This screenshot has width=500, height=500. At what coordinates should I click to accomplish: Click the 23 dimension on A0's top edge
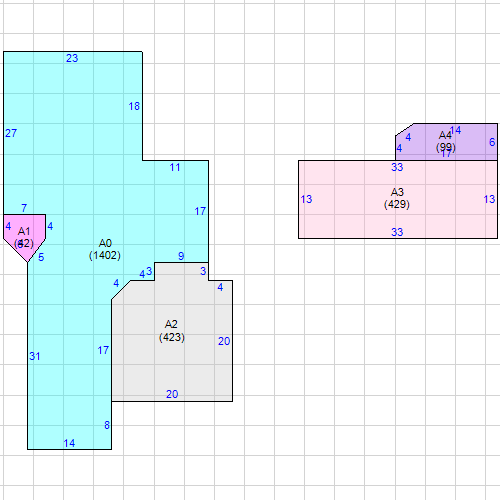(72, 58)
